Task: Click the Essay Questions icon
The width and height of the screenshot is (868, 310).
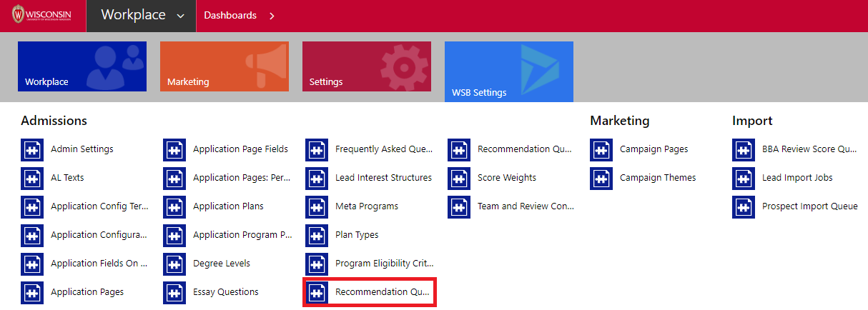Action: 174,292
